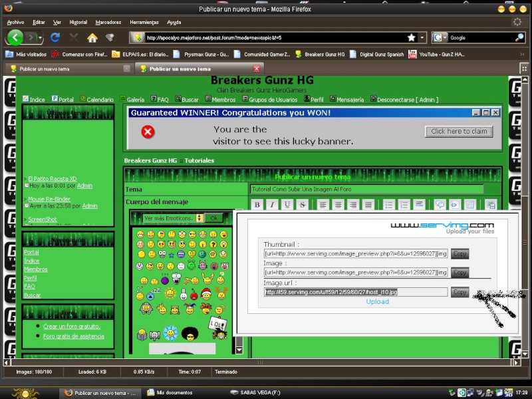Viewport: 532px width, 399px height.
Task: Open Calendario in the top navigation
Action: coord(97,99)
